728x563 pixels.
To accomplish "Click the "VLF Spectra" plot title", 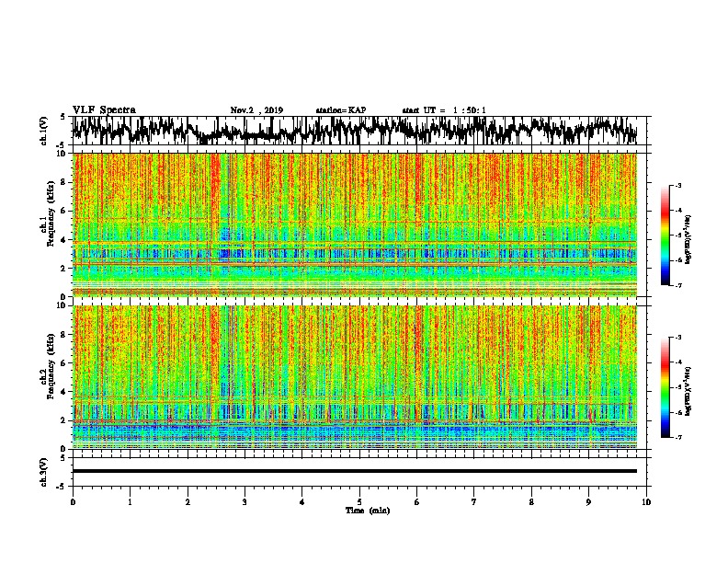I will tap(104, 110).
